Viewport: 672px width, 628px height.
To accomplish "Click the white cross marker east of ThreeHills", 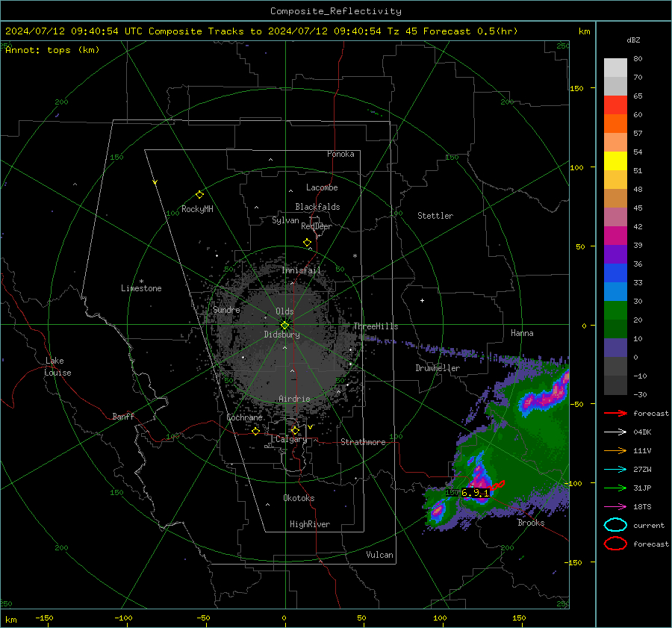I will [x=422, y=300].
